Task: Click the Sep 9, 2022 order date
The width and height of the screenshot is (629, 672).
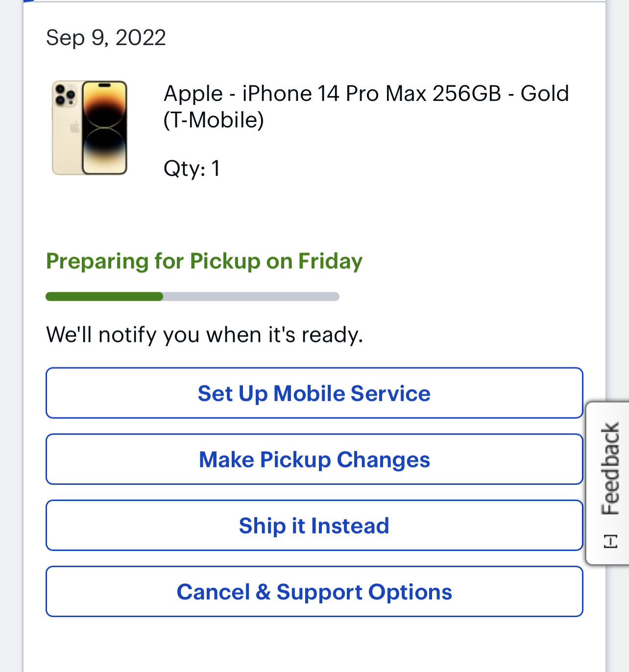Action: click(x=106, y=38)
